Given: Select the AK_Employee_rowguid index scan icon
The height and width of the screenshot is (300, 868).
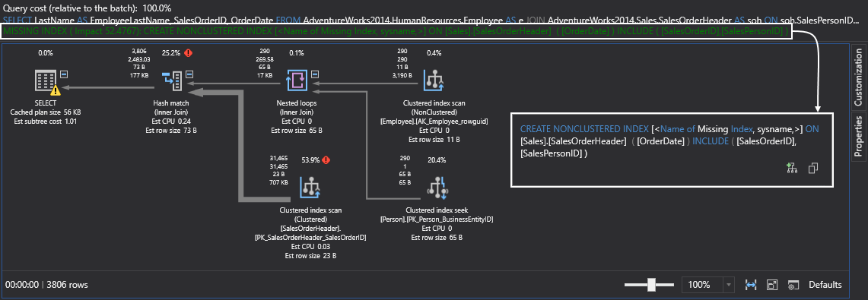Looking at the screenshot, I should (x=434, y=81).
